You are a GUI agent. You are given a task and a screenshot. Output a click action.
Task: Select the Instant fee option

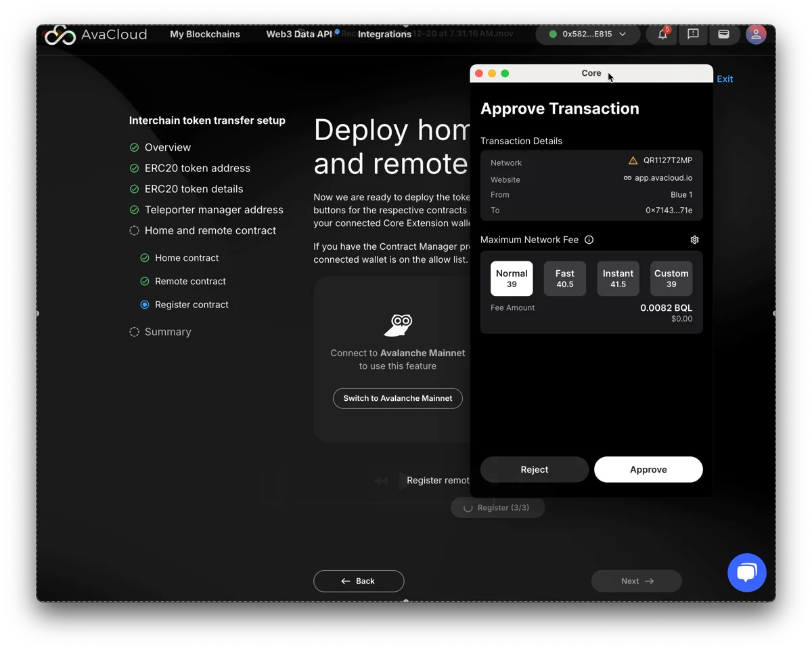618,278
